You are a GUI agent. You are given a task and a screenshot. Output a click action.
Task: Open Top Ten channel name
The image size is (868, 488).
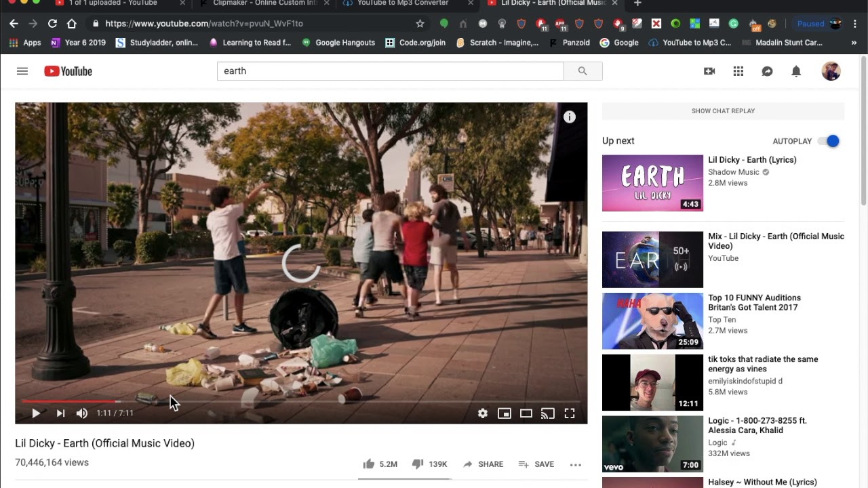[x=722, y=320]
